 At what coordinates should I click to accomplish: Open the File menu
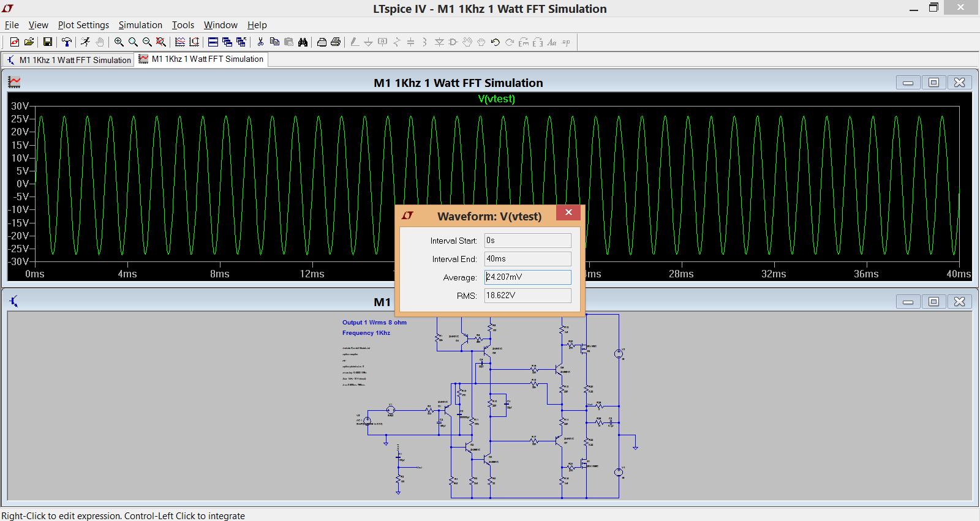click(12, 25)
